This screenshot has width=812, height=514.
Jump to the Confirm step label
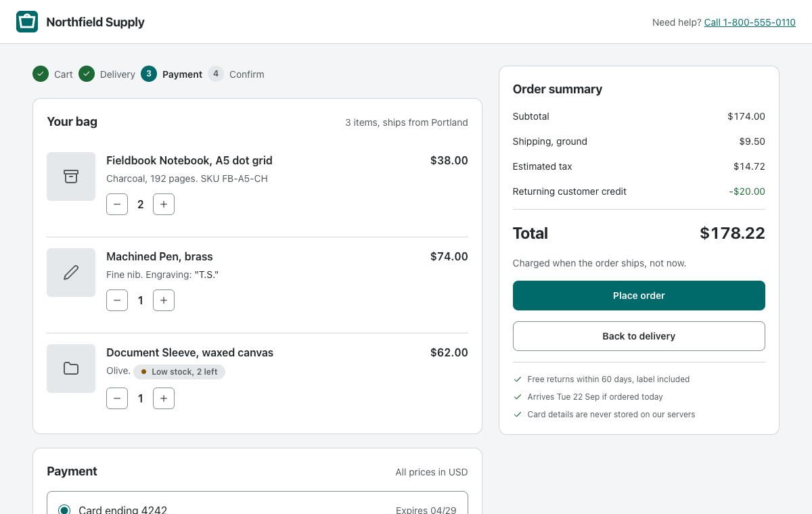[x=247, y=74]
